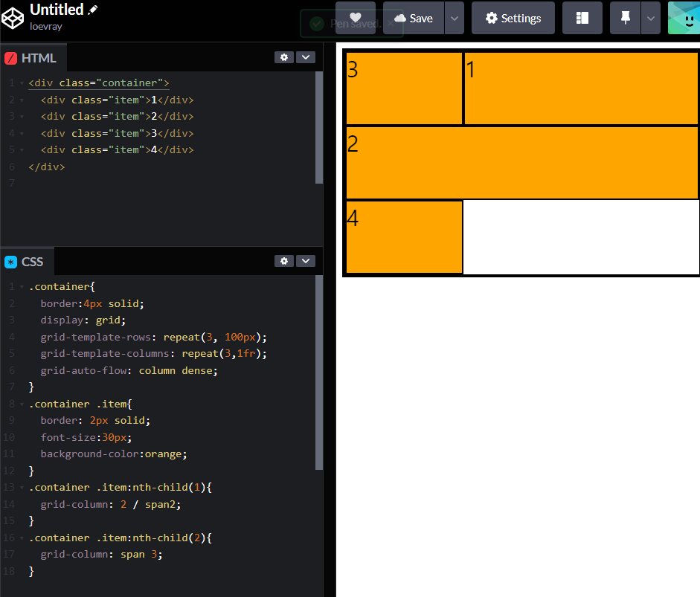Screen dimensions: 700x597
Task: Select the CSS editor tab
Action: click(x=28, y=262)
